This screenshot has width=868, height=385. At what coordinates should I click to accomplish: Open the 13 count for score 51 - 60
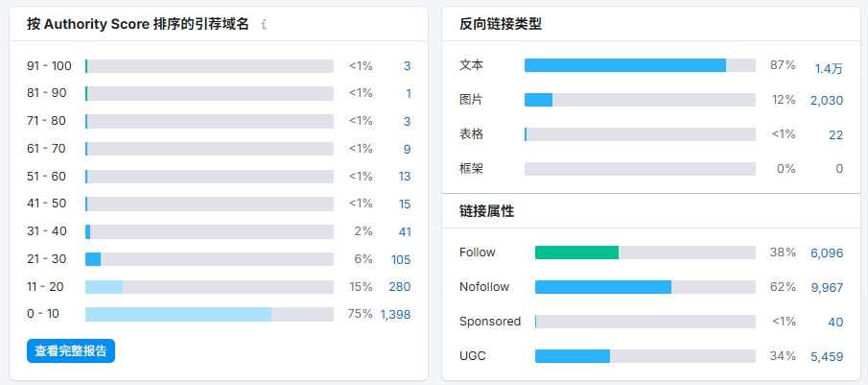(405, 176)
